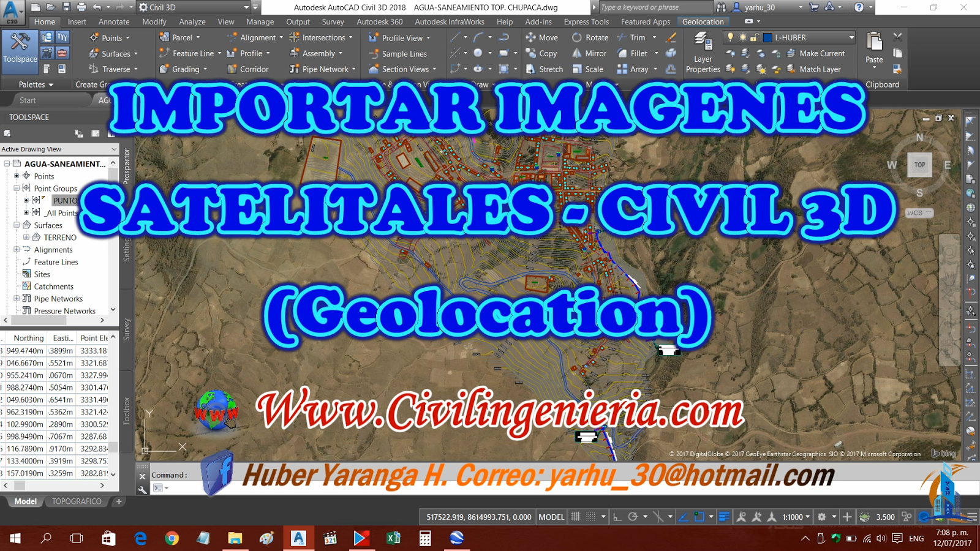The height and width of the screenshot is (551, 980).
Task: Select the Prospector tab in Toolspace
Action: 127,167
